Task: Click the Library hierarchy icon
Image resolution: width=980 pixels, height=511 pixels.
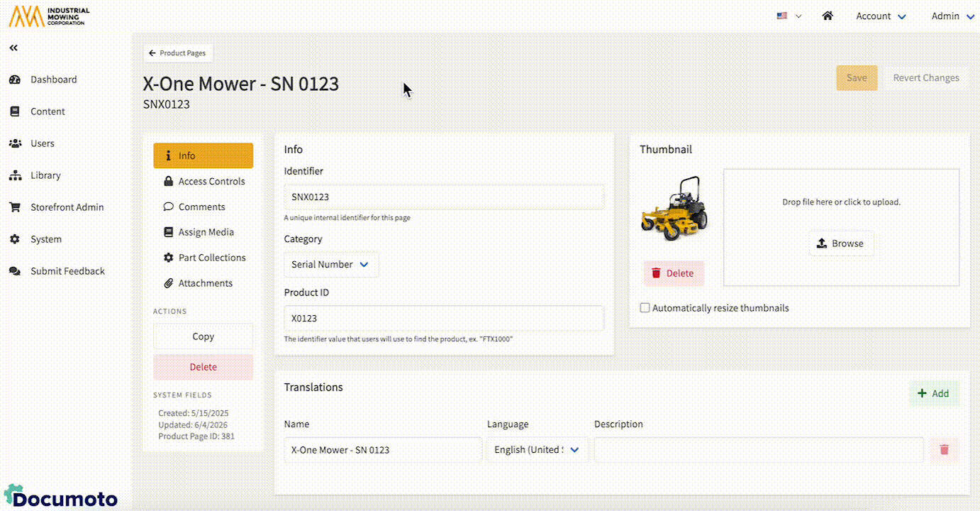Action: 15,175
